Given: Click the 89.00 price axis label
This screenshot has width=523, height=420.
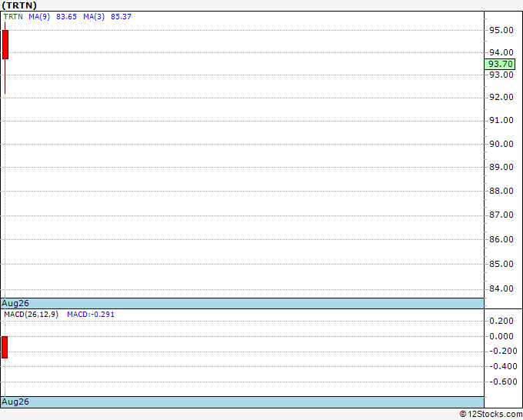Looking at the screenshot, I should (x=501, y=167).
